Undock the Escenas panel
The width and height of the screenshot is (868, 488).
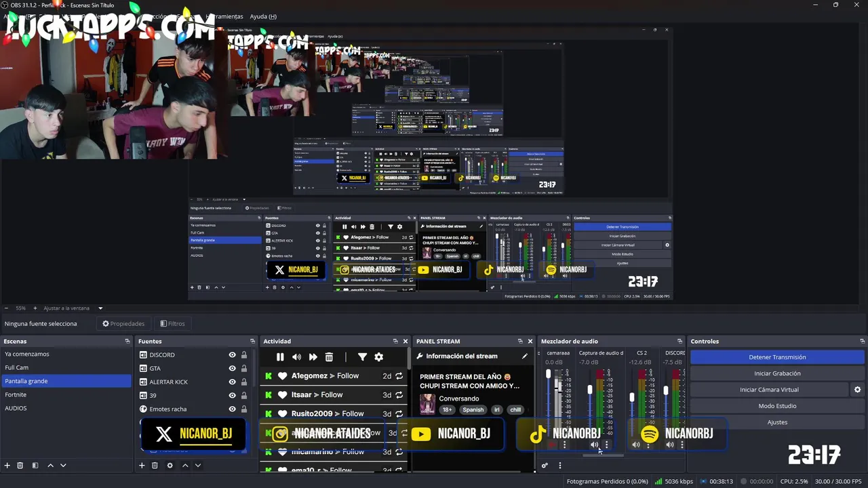pyautogui.click(x=127, y=341)
